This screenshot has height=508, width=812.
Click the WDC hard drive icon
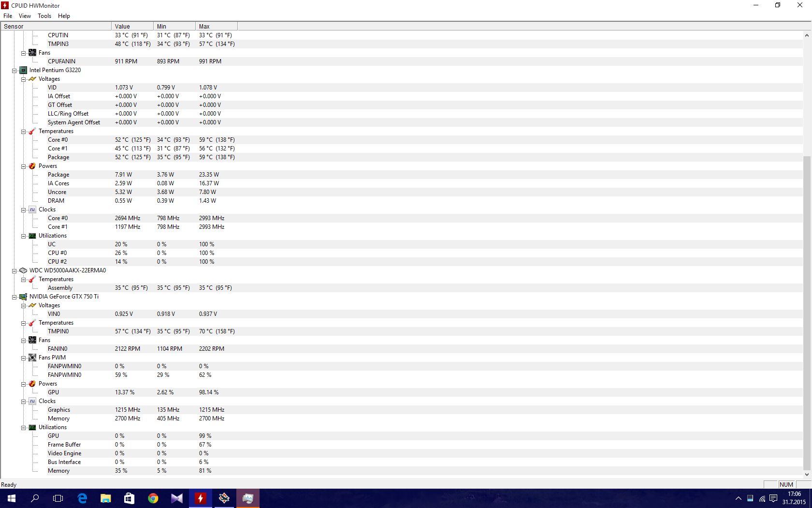pyautogui.click(x=23, y=270)
